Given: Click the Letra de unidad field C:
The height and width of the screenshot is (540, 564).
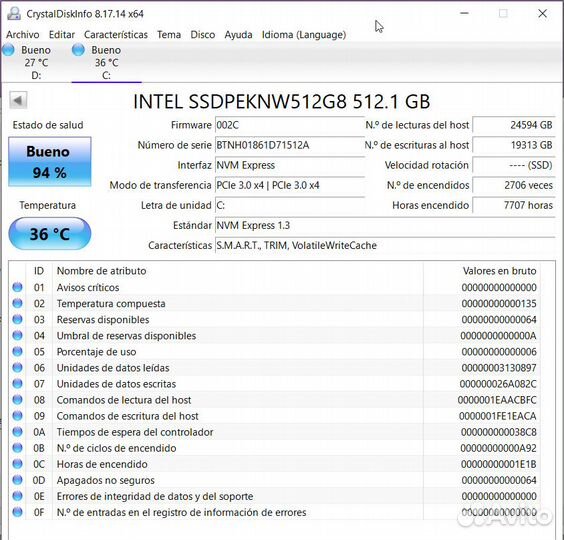Looking at the screenshot, I should coord(290,205).
